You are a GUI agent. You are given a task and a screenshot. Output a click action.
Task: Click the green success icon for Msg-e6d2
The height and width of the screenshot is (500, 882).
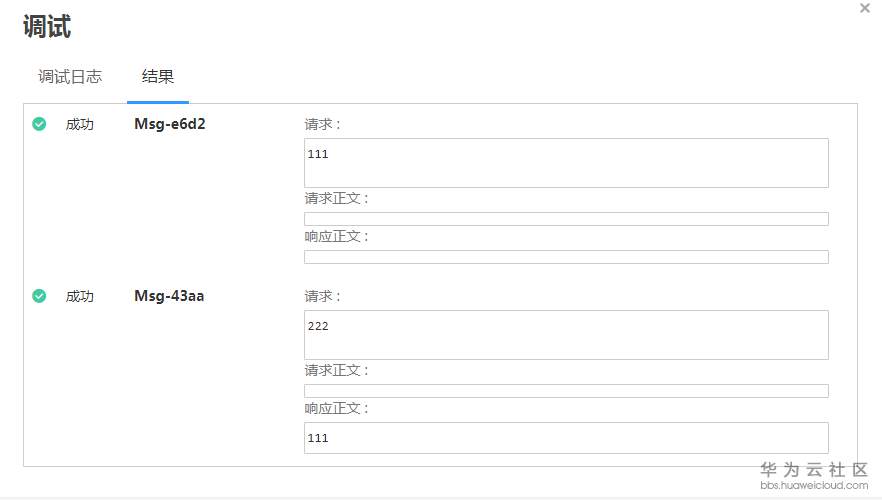tap(39, 124)
